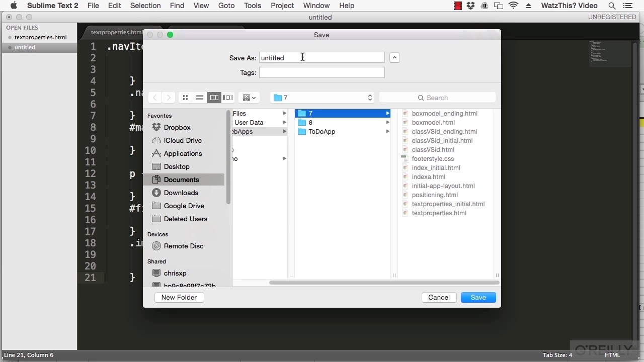
Task: Switch to icon view in Save dialog
Action: [x=186, y=98]
